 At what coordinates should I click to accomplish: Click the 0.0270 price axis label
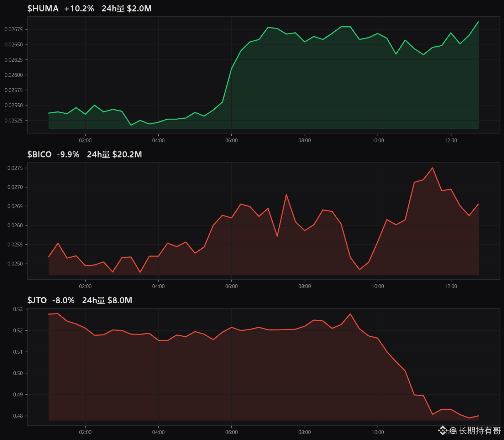(x=15, y=187)
